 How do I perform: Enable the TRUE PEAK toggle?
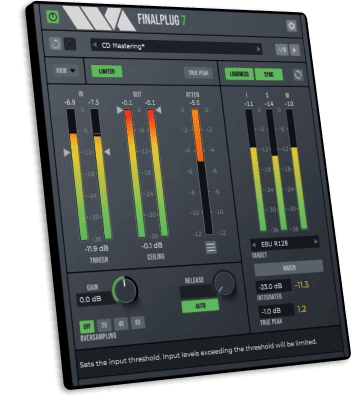click(198, 72)
